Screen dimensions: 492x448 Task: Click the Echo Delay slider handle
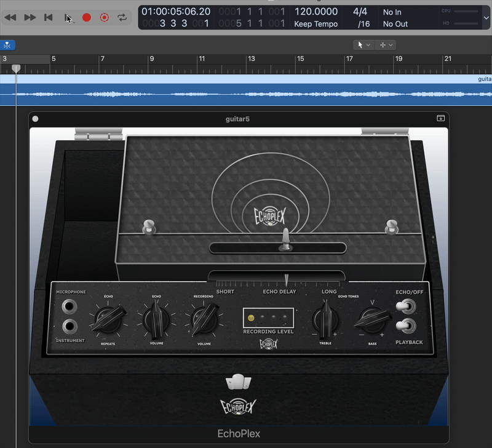pyautogui.click(x=285, y=240)
